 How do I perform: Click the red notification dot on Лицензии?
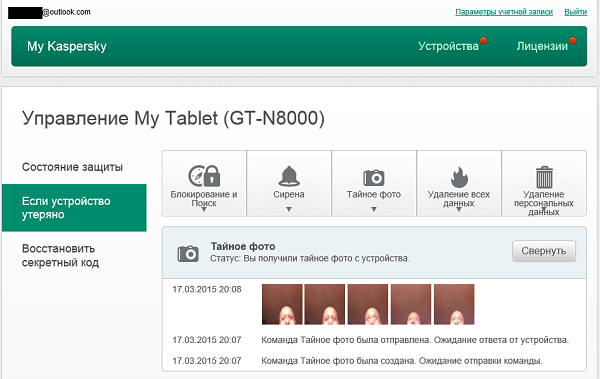[x=572, y=40]
